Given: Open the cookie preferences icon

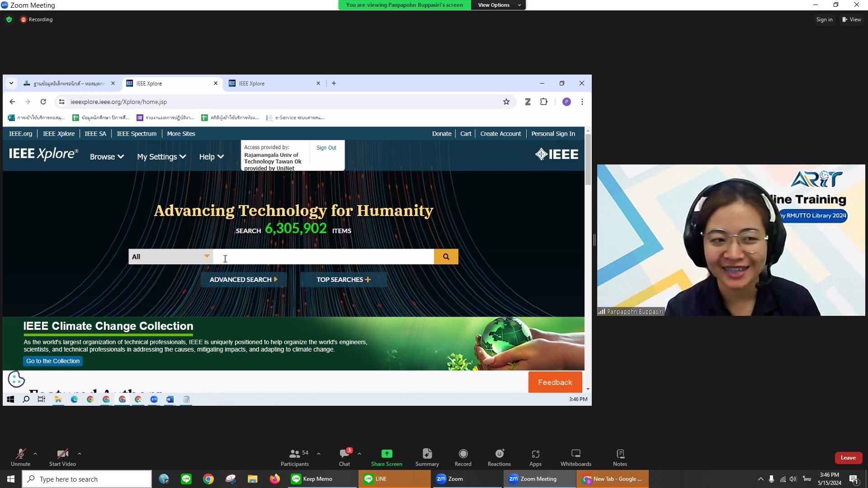Looking at the screenshot, I should click(x=16, y=379).
